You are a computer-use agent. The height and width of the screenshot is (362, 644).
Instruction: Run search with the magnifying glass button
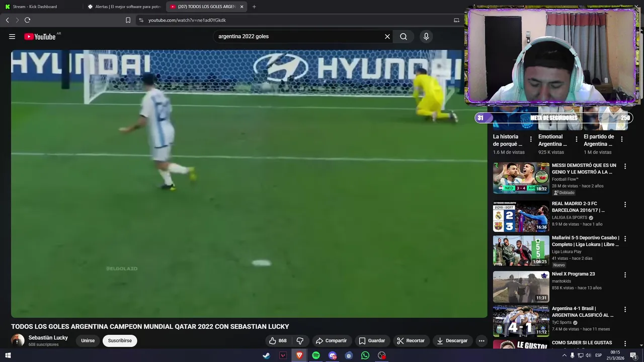[404, 36]
